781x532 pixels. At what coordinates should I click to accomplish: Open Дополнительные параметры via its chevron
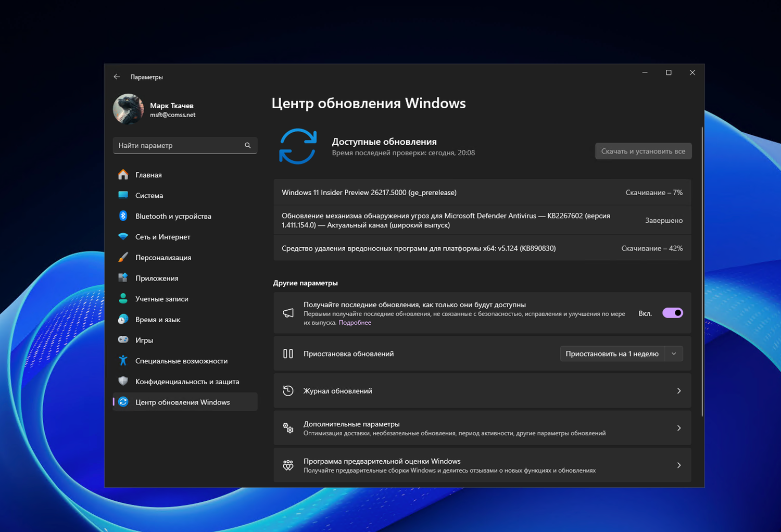pyautogui.click(x=679, y=428)
